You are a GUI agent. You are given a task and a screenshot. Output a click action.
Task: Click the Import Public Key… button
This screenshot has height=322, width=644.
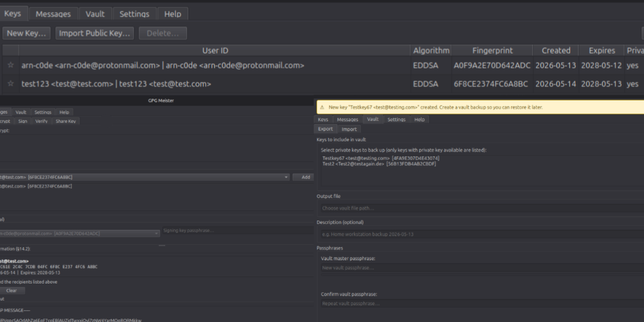coord(95,33)
